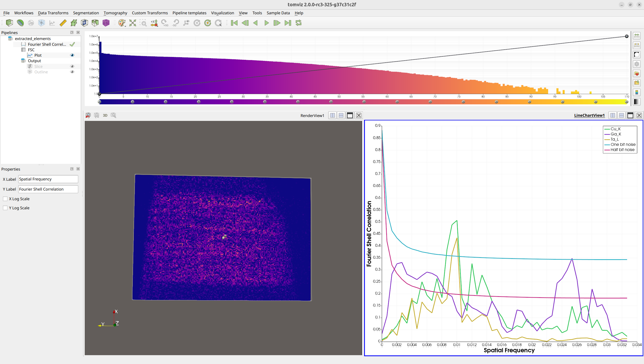Screen dimensions: 644x364
Task: Select the last yellow color map node
Action: pos(627,102)
